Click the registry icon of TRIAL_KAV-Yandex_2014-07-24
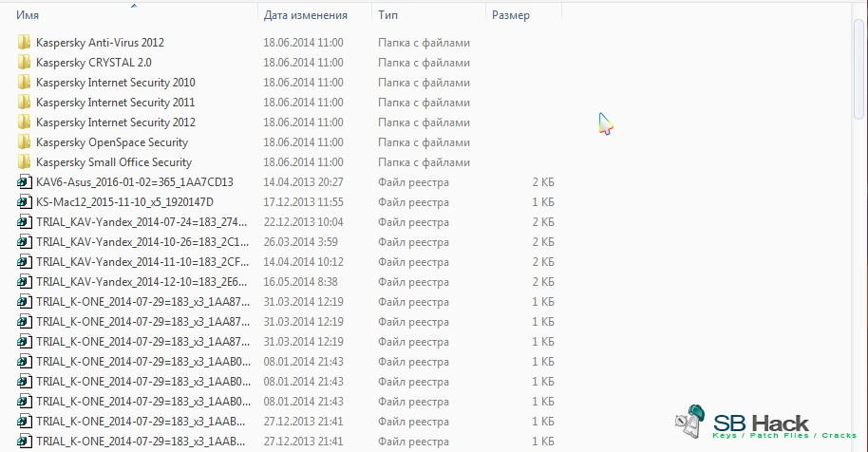The width and height of the screenshot is (868, 452). (x=25, y=222)
